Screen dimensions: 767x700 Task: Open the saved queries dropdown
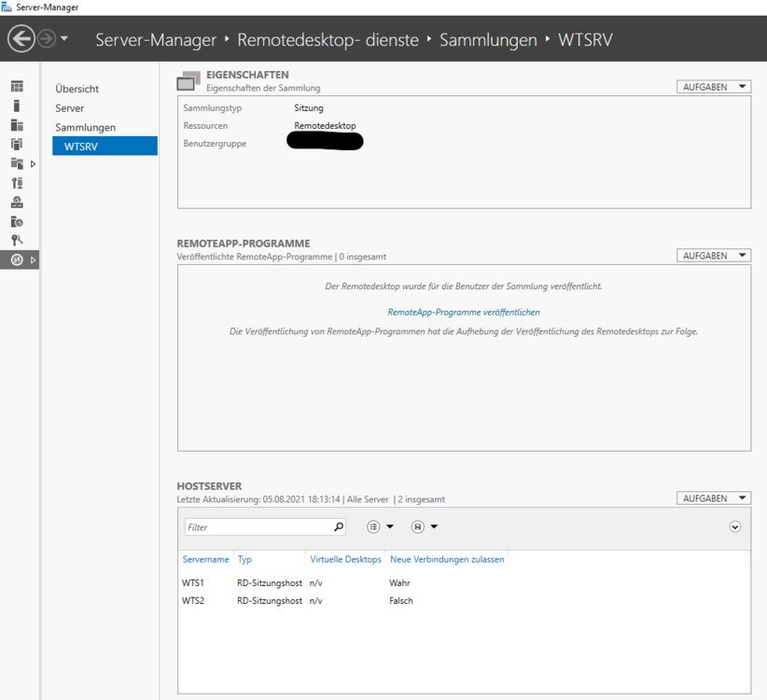[425, 527]
